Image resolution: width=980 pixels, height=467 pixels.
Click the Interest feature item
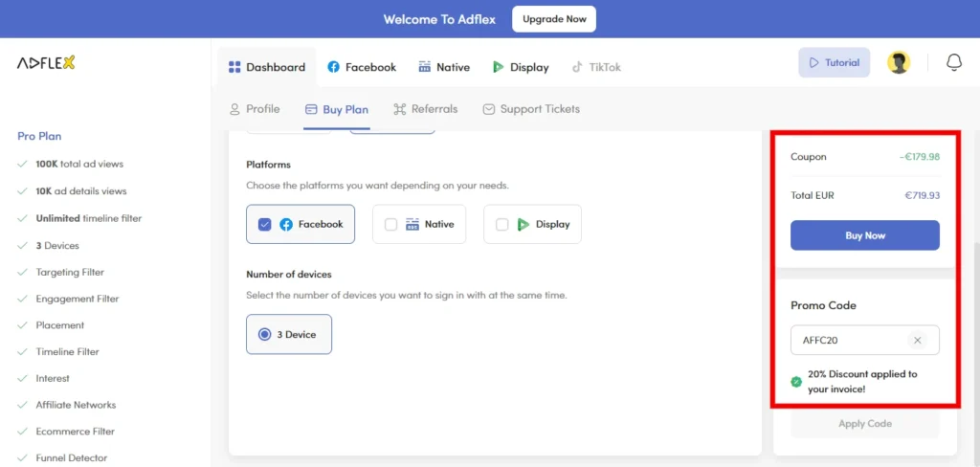[x=53, y=378]
